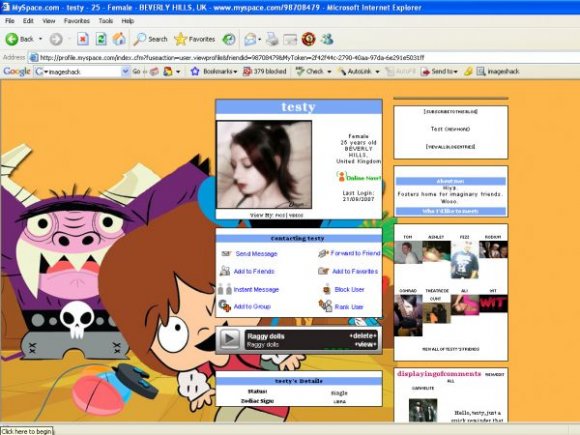Image resolution: width=580 pixels, height=435 pixels.
Task: Click the Instant Message people icon
Action: 225,289
